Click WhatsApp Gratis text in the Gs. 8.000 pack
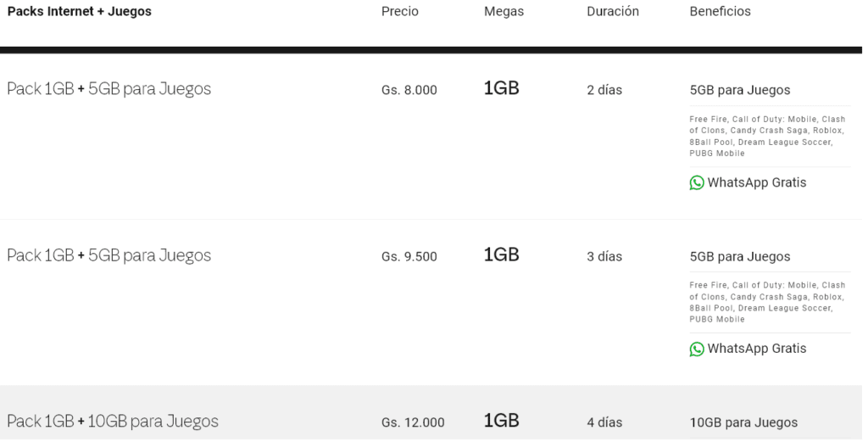Image resolution: width=868 pixels, height=442 pixels. coord(757,182)
